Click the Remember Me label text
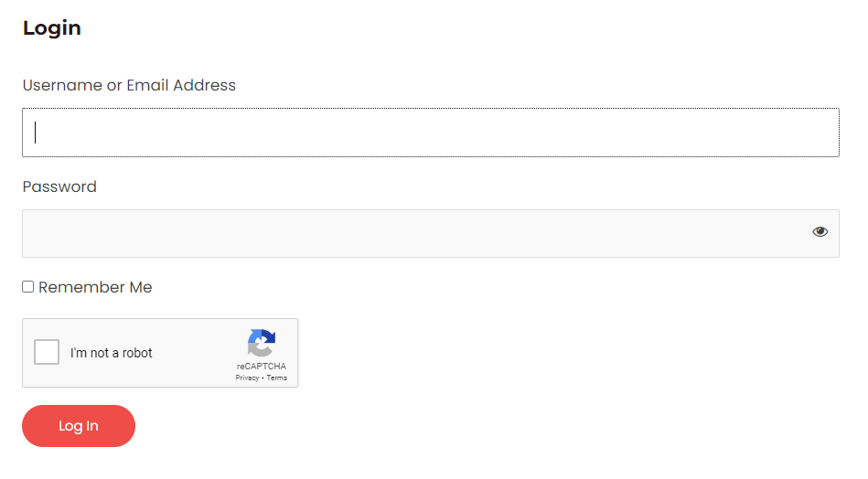 coord(95,287)
